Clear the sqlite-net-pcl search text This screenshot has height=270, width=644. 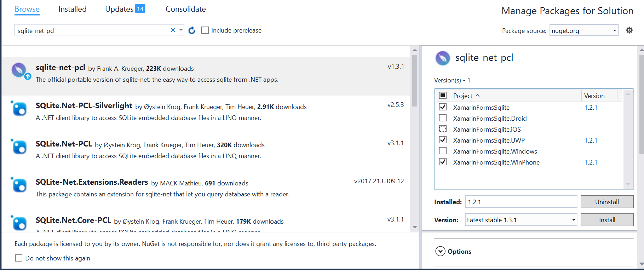pyautogui.click(x=173, y=30)
